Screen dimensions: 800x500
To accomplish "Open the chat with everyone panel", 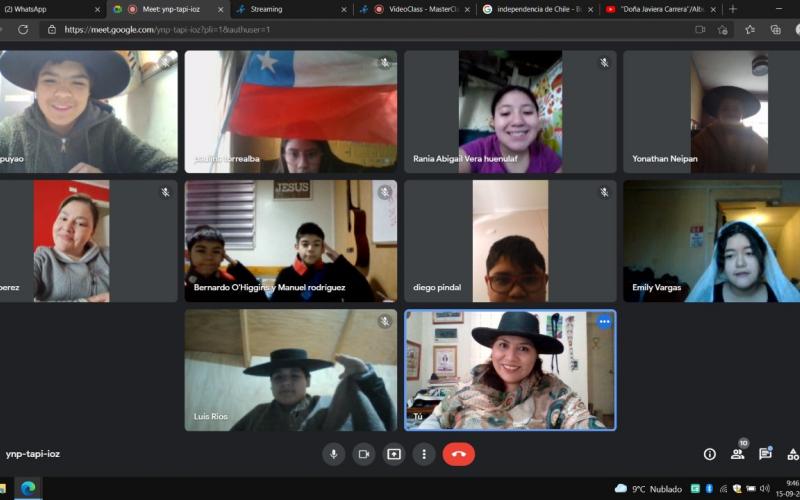I will tap(765, 454).
